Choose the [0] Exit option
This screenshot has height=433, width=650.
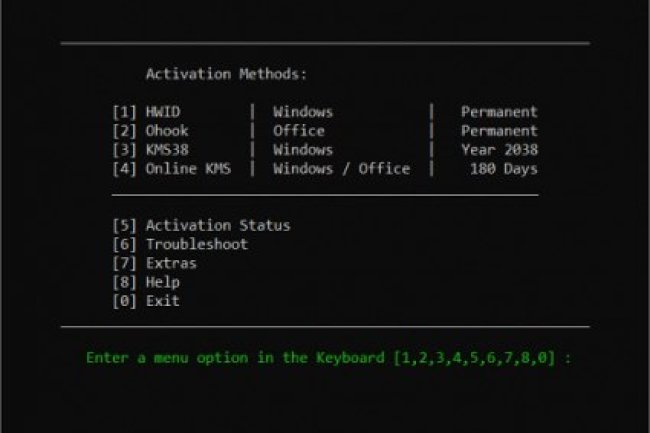coord(147,300)
